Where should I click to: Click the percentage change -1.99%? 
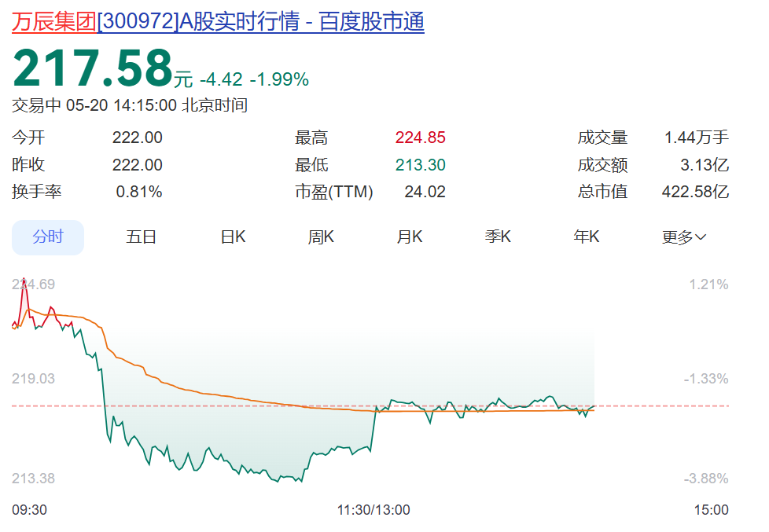(280, 79)
